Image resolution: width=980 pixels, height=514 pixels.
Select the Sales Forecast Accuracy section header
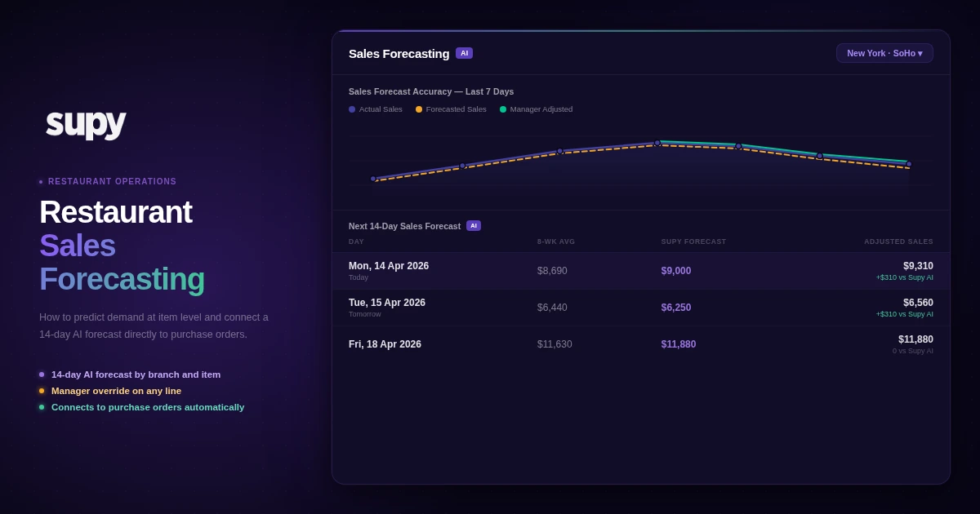431,91
